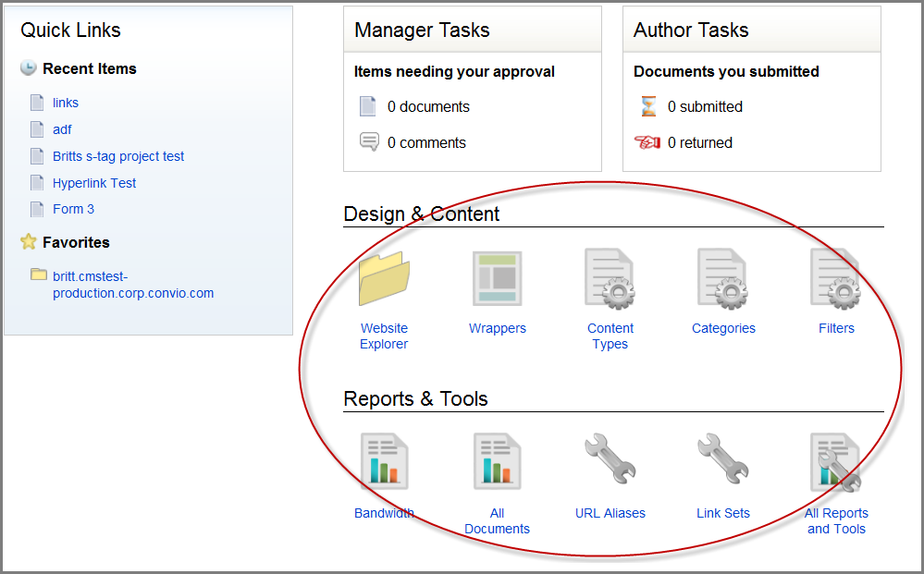This screenshot has height=574, width=924.
Task: Click the Wrappers layout icon
Action: 498,278
